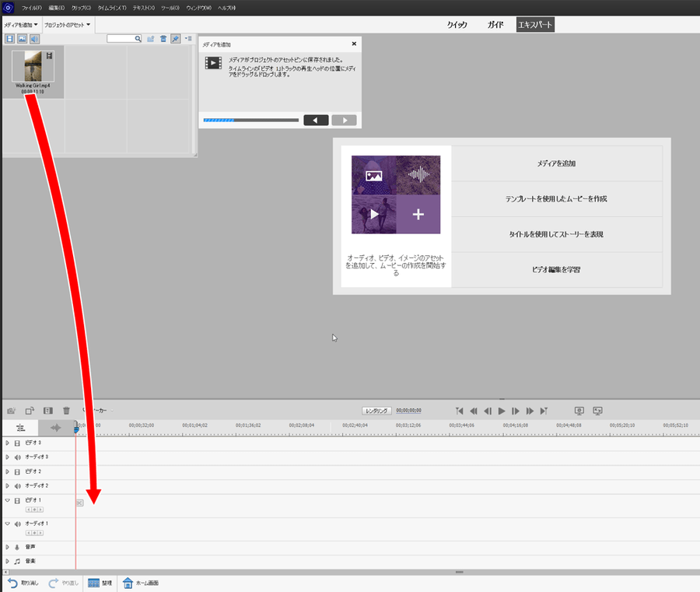
Task: Expand the オーディオ 3 track
Action: [7, 457]
